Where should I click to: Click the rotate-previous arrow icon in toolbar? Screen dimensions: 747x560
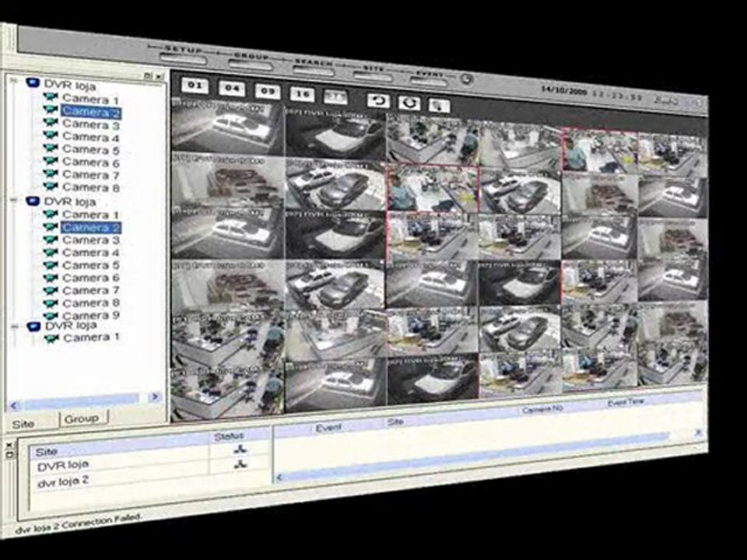coord(378,100)
